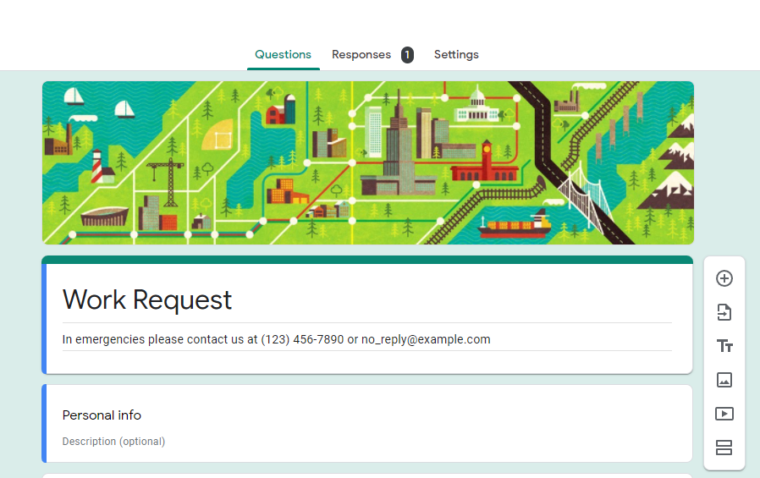The width and height of the screenshot is (760, 478).
Task: Click the Add question plus icon
Action: 725,279
